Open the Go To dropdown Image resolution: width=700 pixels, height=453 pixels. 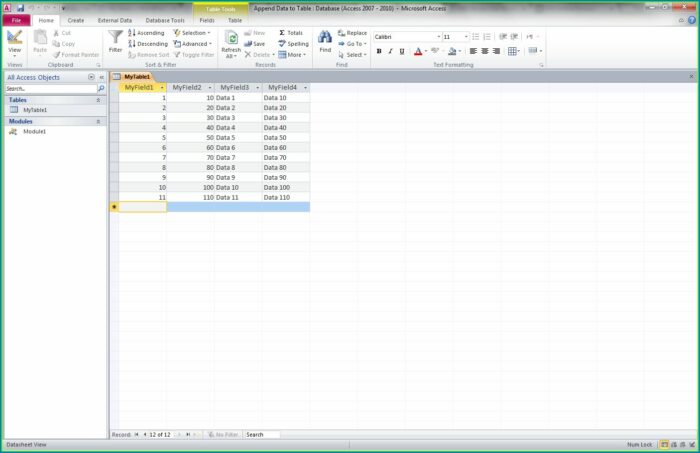(352, 44)
